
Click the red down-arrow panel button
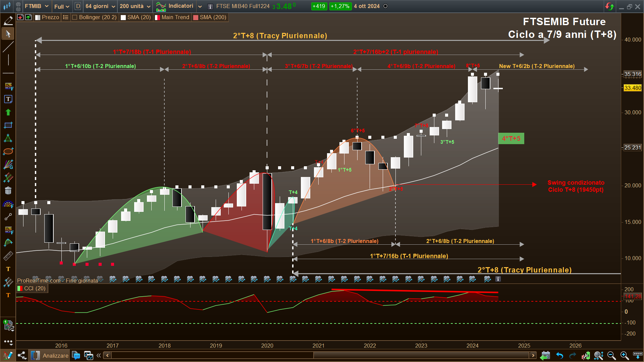(20, 17)
